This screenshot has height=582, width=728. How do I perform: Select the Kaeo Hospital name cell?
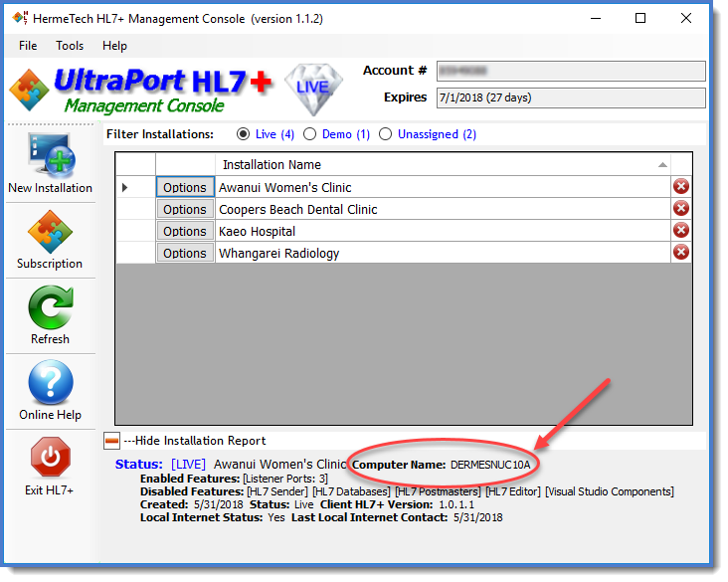[x=443, y=232]
